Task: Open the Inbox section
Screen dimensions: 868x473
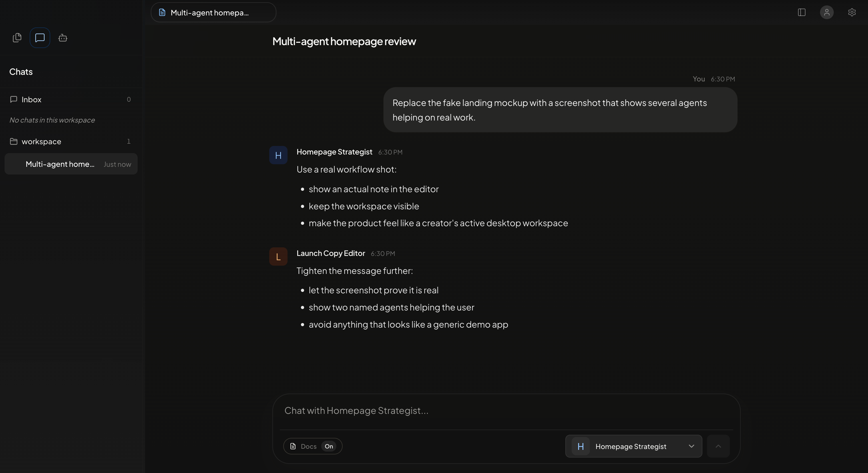Action: click(x=31, y=99)
